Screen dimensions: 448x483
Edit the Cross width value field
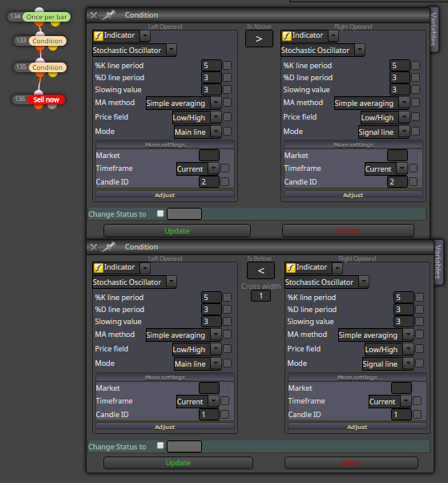point(261,296)
